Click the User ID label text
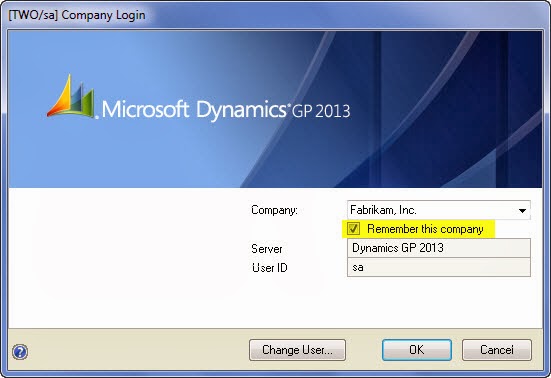551x378 pixels. (270, 268)
